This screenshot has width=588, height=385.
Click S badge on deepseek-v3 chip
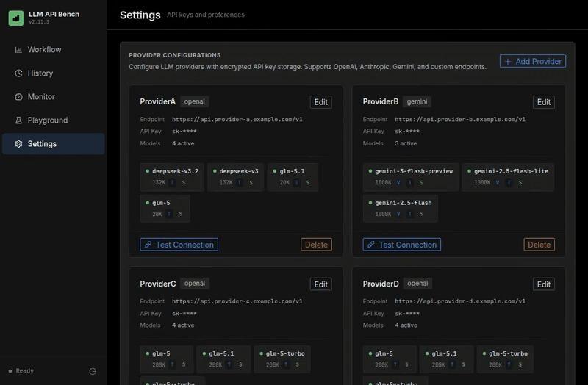251,182
